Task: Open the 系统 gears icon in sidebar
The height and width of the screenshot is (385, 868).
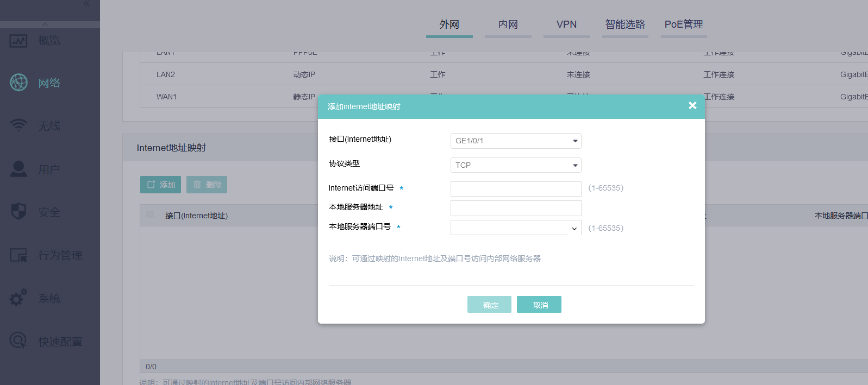Action: (18, 298)
